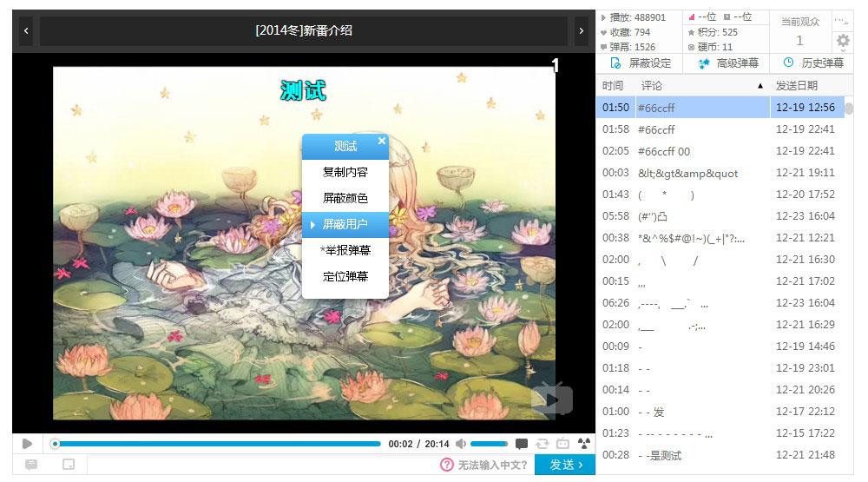
Task: Select the 02:05 #66ccff 00 row
Action: click(x=720, y=151)
